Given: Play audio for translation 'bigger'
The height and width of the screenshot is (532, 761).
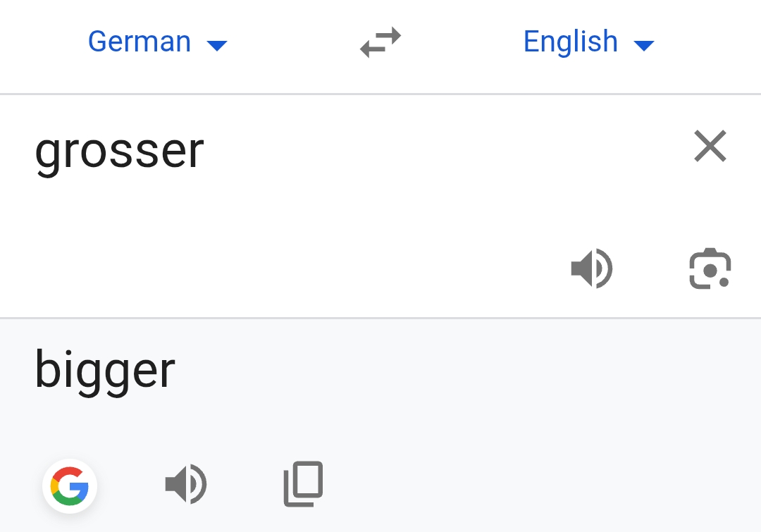Looking at the screenshot, I should [185, 485].
